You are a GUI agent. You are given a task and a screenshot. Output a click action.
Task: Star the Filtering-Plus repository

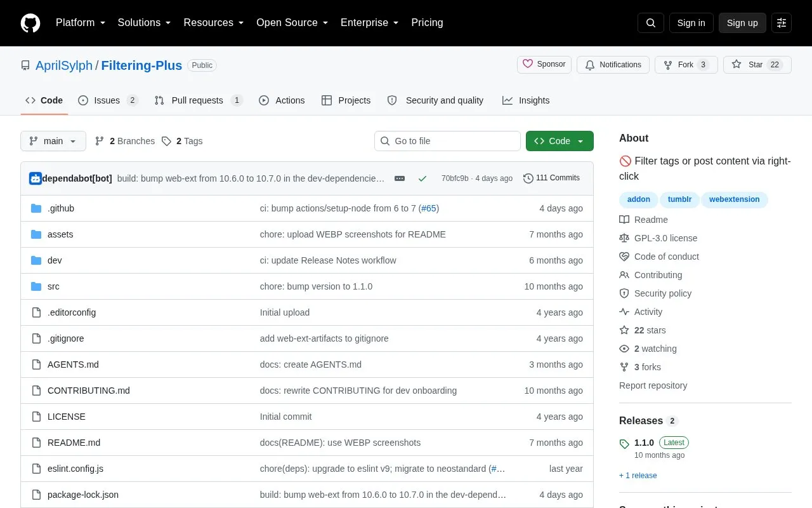757,65
